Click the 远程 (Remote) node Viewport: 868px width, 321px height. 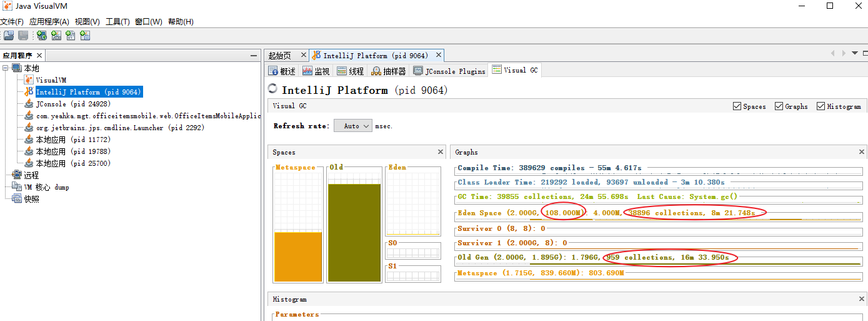coord(26,175)
